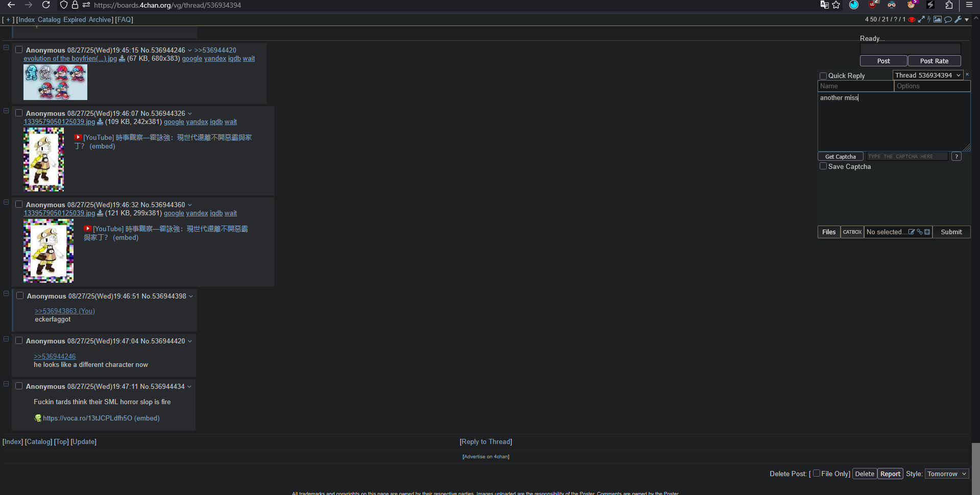This screenshot has width=980, height=495.
Task: Open Catalog in the top navigation
Action: pyautogui.click(x=49, y=20)
